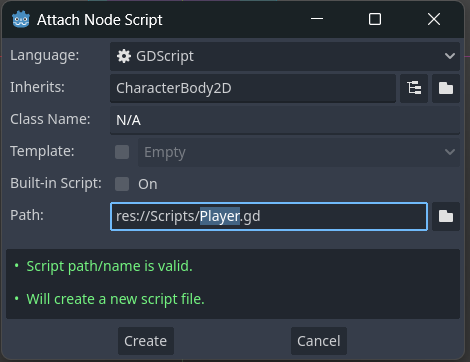Click the Godot logo icon in title bar
Viewport: 470px width, 362px height.
(21, 20)
